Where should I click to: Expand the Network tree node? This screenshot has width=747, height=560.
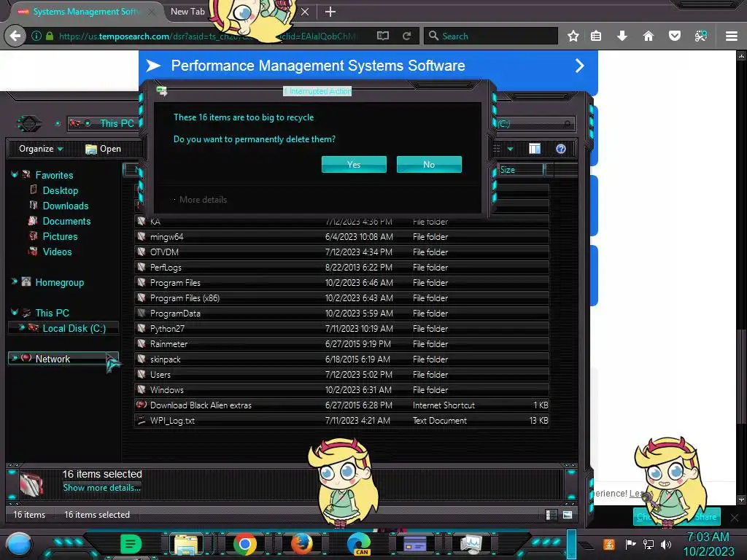pyautogui.click(x=15, y=358)
